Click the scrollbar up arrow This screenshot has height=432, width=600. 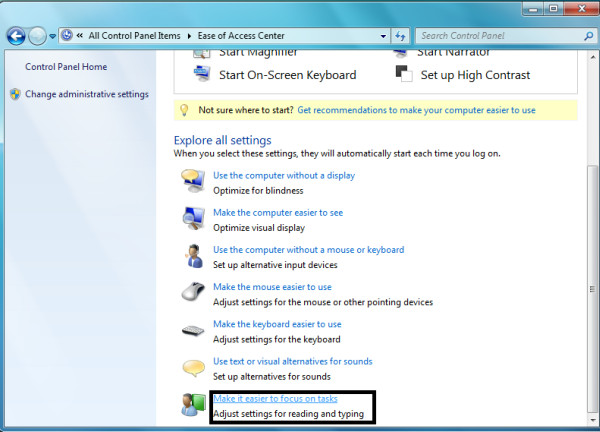pos(593,57)
